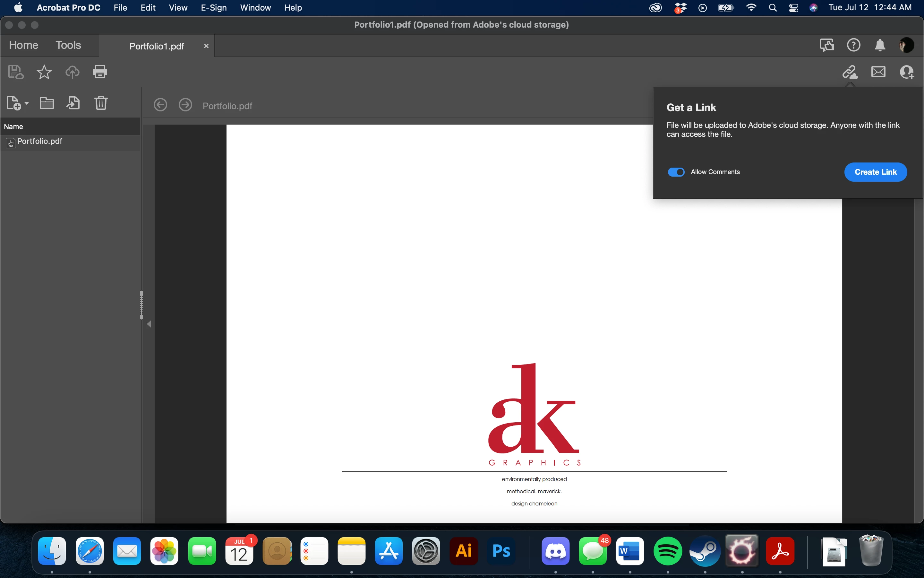Print the Portfolio1.pdf file
This screenshot has width=924, height=578.
pyautogui.click(x=100, y=72)
